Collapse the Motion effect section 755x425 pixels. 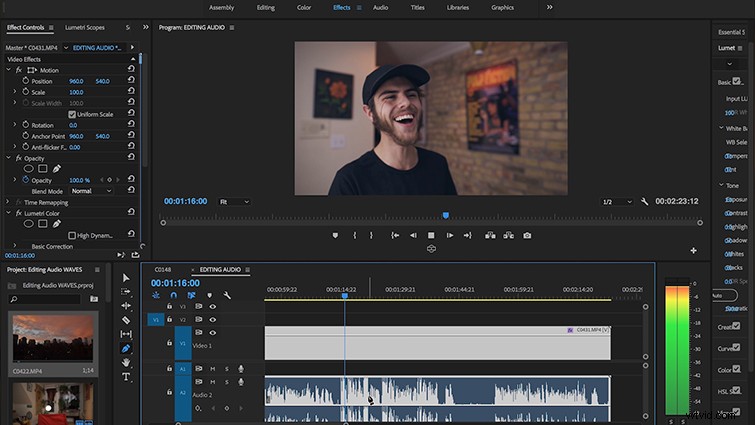[x=9, y=70]
